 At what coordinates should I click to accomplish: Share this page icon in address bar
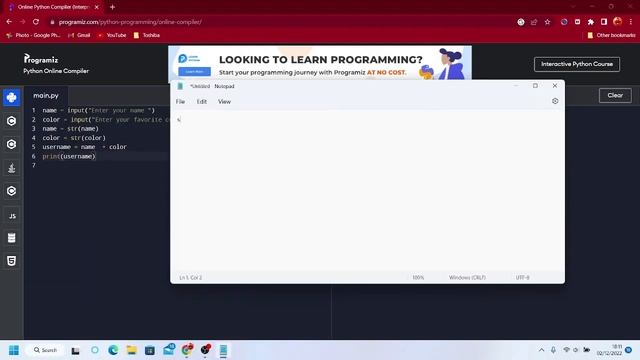point(534,22)
